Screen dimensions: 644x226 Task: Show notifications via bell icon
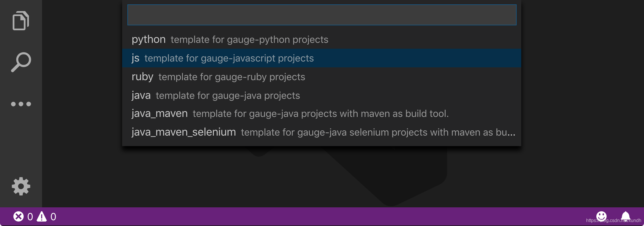[x=625, y=216]
